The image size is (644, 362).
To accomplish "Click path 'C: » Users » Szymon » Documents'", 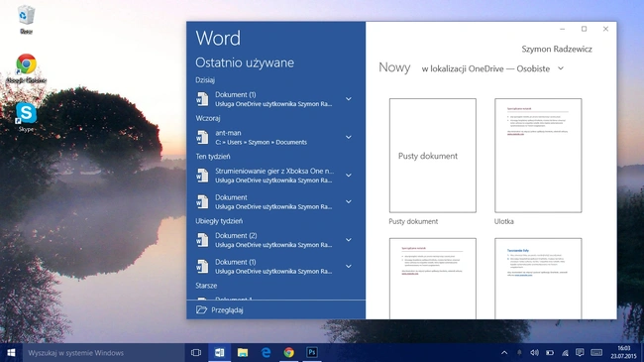I will (x=261, y=143).
